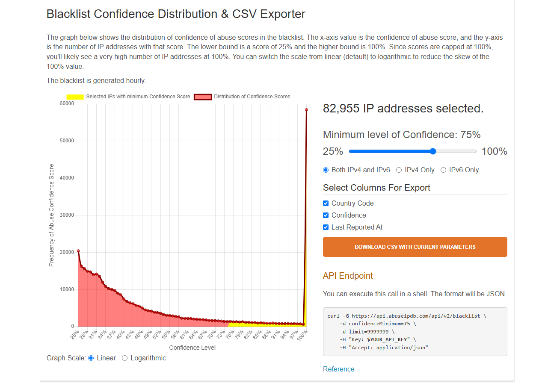Viewport: 539px width, 392px height.
Task: Click '$YOUR_API_KEY' in the code block
Action: pyautogui.click(x=388, y=339)
